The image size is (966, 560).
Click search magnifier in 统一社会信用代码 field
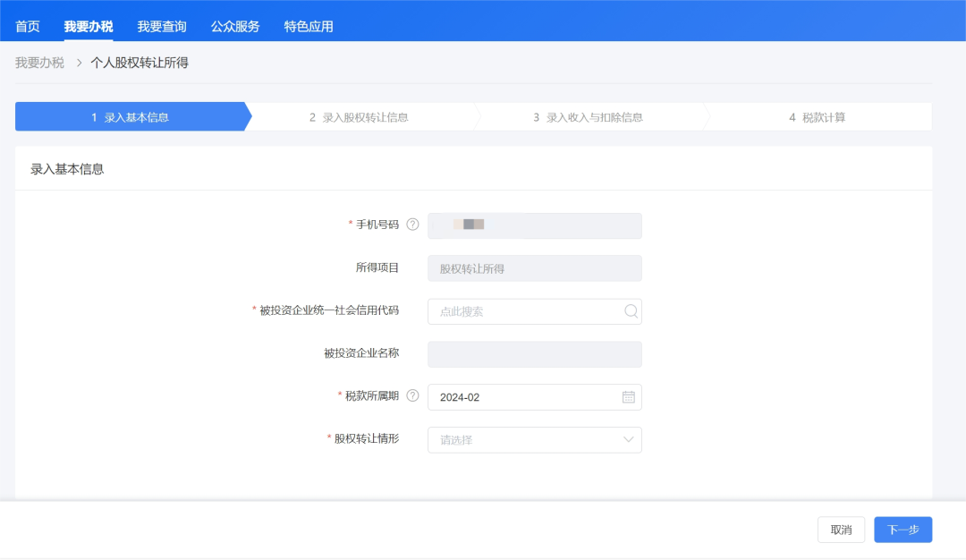(x=631, y=311)
